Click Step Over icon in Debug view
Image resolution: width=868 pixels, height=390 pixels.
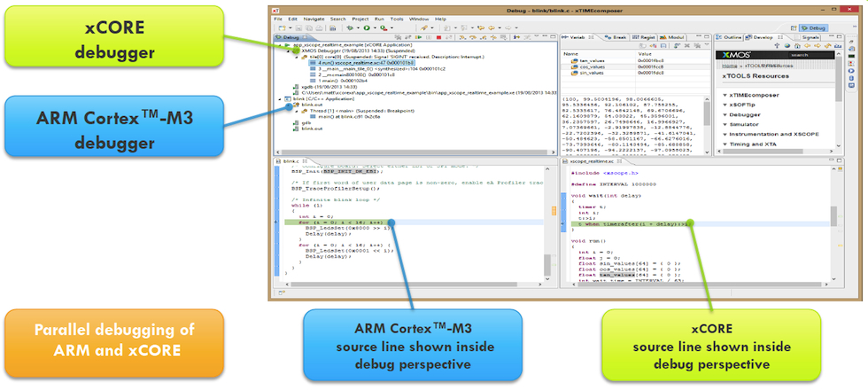pos(473,37)
